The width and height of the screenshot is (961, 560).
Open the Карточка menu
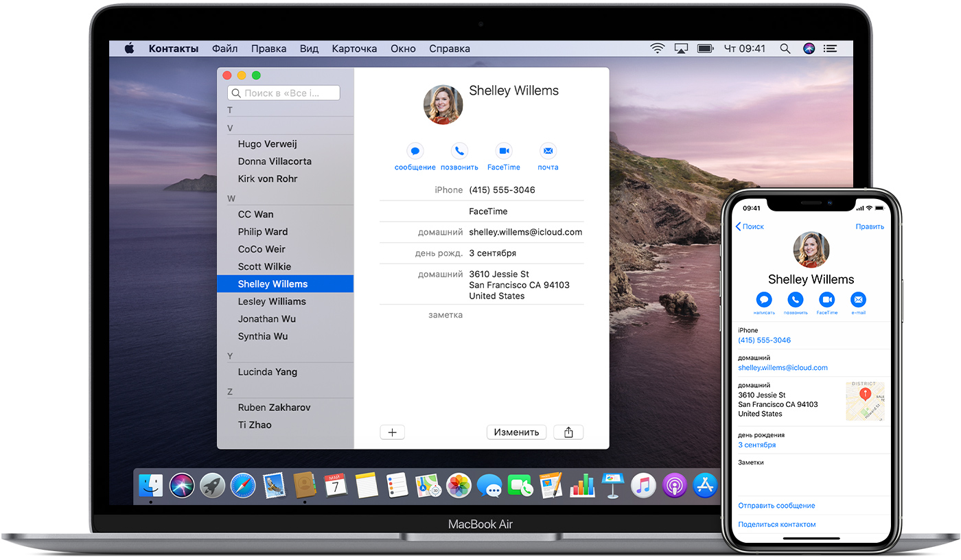[354, 49]
